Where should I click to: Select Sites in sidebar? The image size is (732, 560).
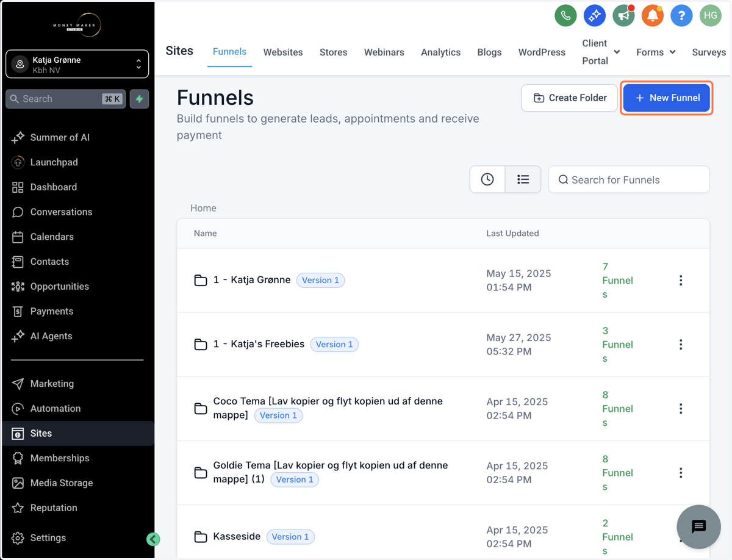point(77,433)
